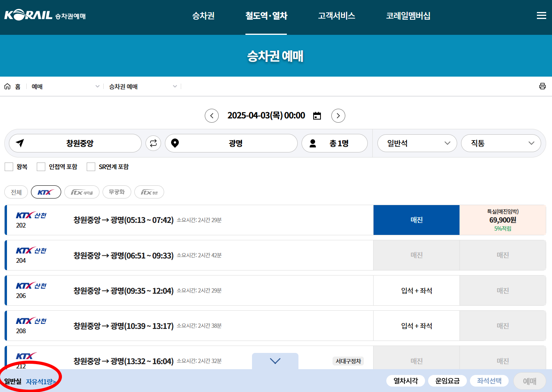Open the hamburger menu icon
The height and width of the screenshot is (392, 552).
coord(542,15)
